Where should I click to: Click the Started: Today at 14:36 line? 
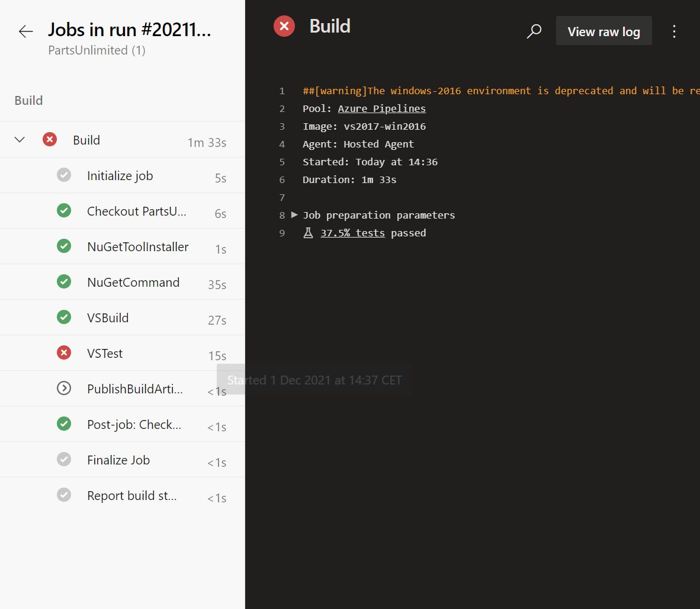tap(370, 162)
